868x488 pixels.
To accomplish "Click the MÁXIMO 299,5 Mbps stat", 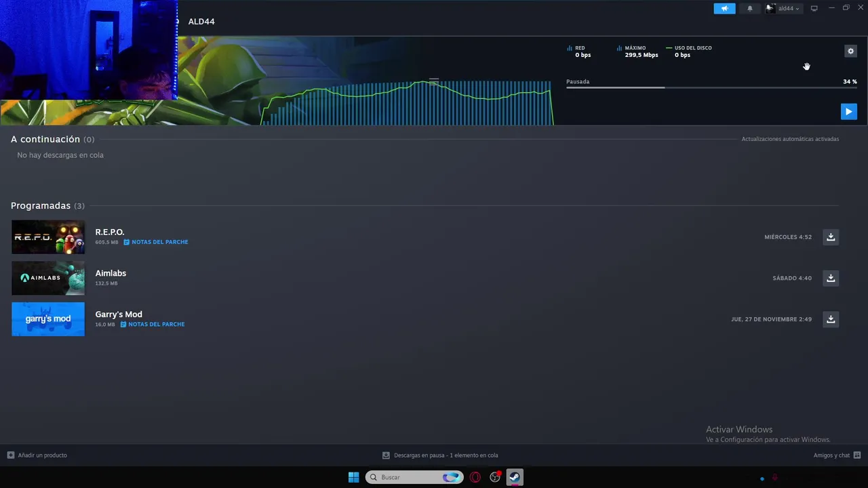I will 637,52.
